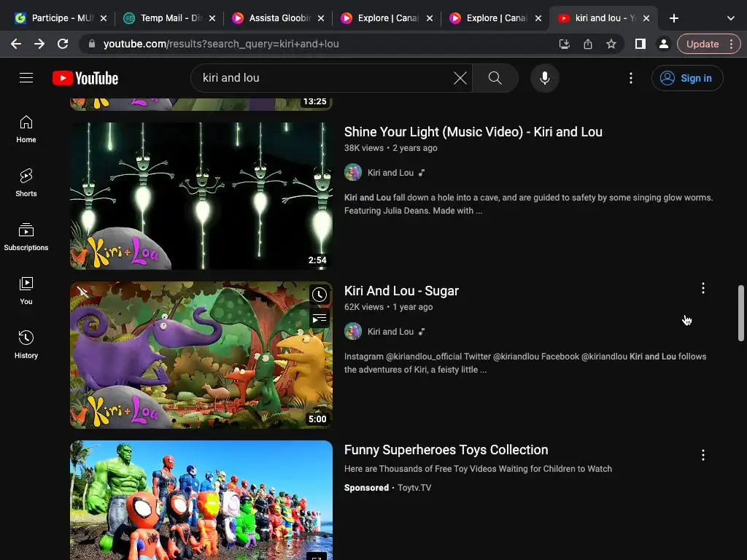The image size is (747, 560).
Task: Click "62K views" text under Sugar
Action: 363,307
